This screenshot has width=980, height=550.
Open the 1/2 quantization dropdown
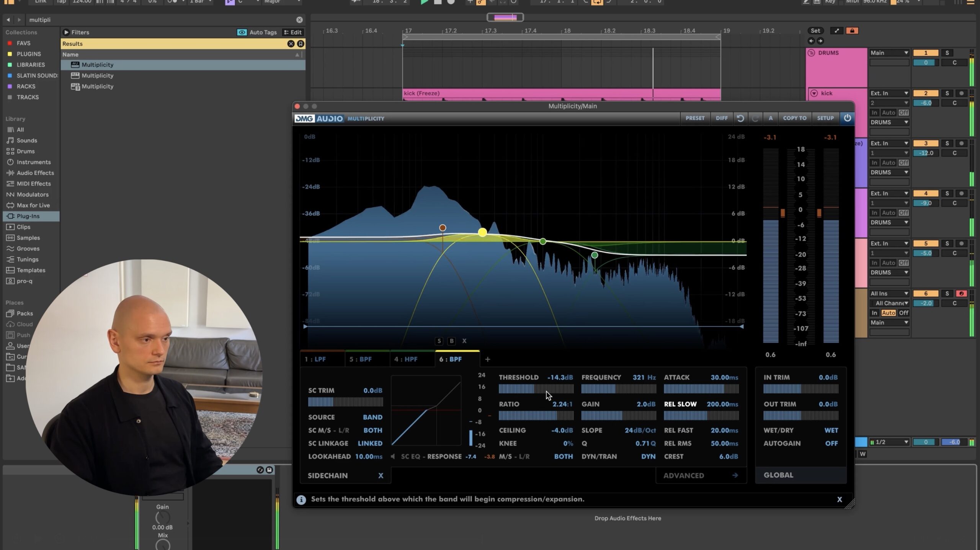point(889,442)
